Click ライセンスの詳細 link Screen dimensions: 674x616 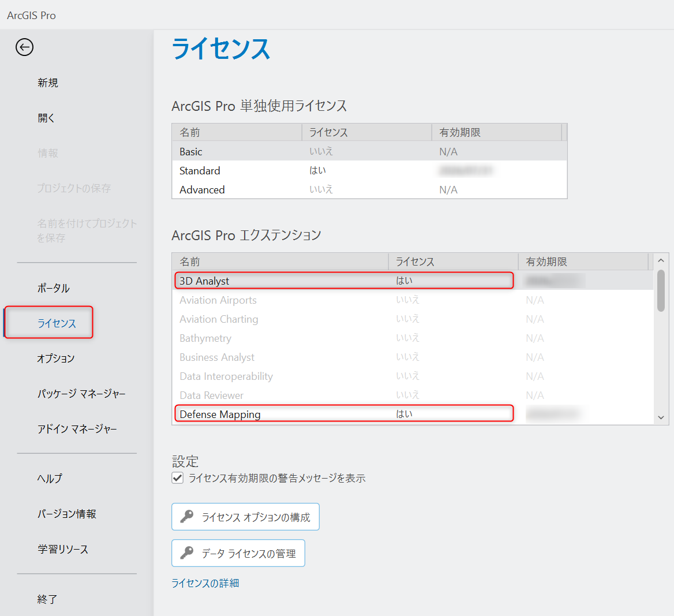[x=205, y=583]
